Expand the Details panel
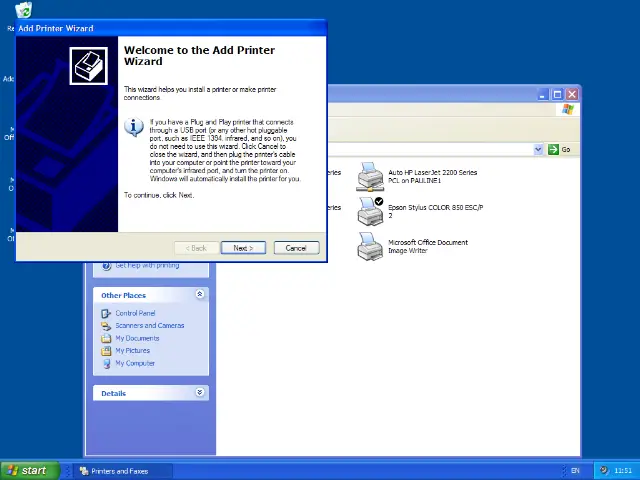The height and width of the screenshot is (480, 640). click(200, 392)
